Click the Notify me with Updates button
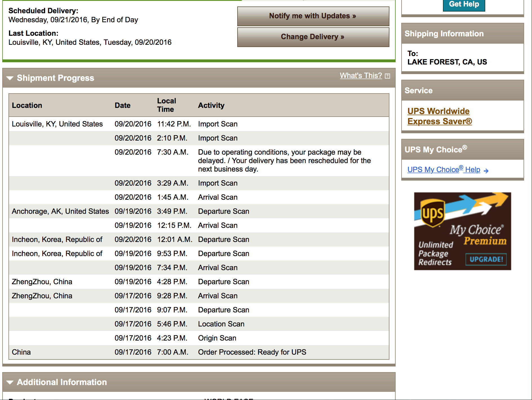This screenshot has height=400, width=532. tap(313, 16)
